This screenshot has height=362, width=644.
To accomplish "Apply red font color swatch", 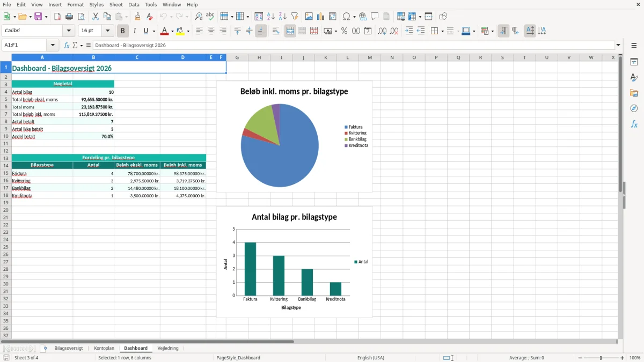I will (165, 31).
